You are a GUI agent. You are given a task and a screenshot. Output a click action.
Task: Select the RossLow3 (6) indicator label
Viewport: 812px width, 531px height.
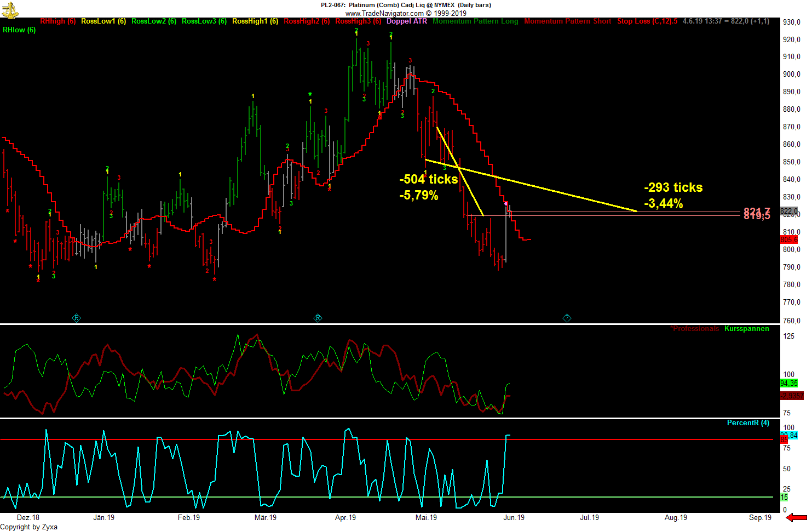pos(204,21)
